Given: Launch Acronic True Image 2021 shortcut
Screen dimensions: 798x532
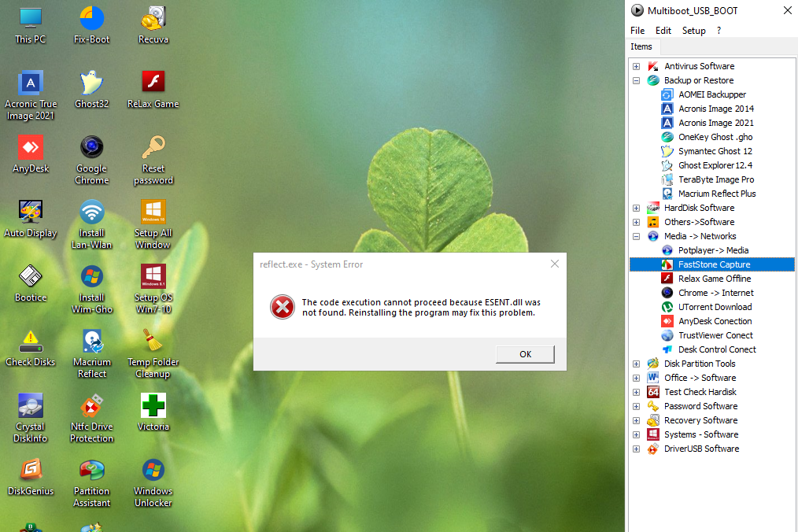Looking at the screenshot, I should point(31,96).
